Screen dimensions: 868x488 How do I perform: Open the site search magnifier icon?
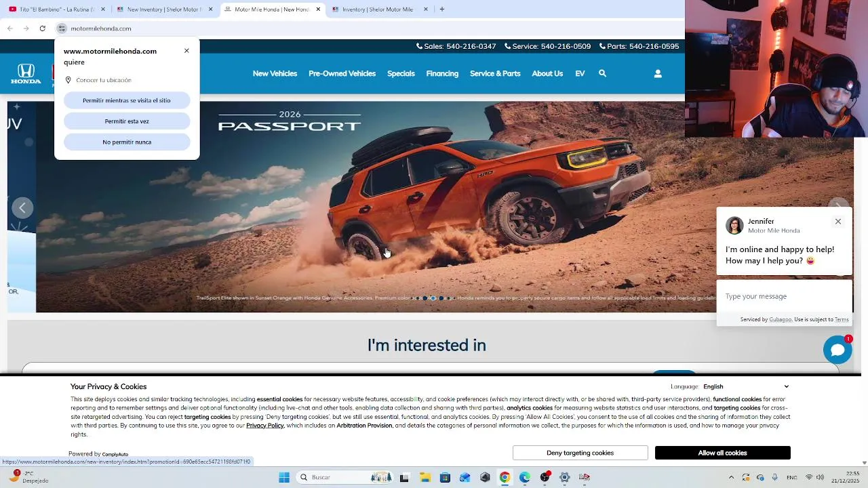coord(602,73)
